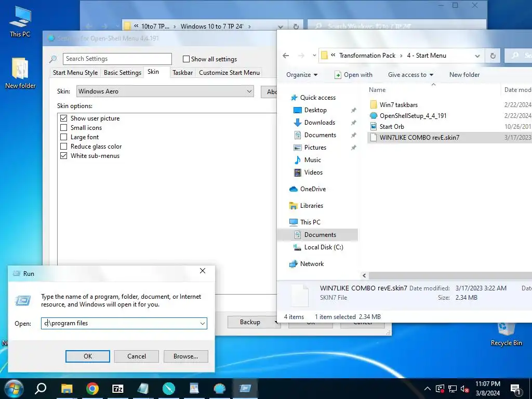This screenshot has height=399, width=532.
Task: Enable the Reduce glass color checkbox
Action: pos(63,147)
